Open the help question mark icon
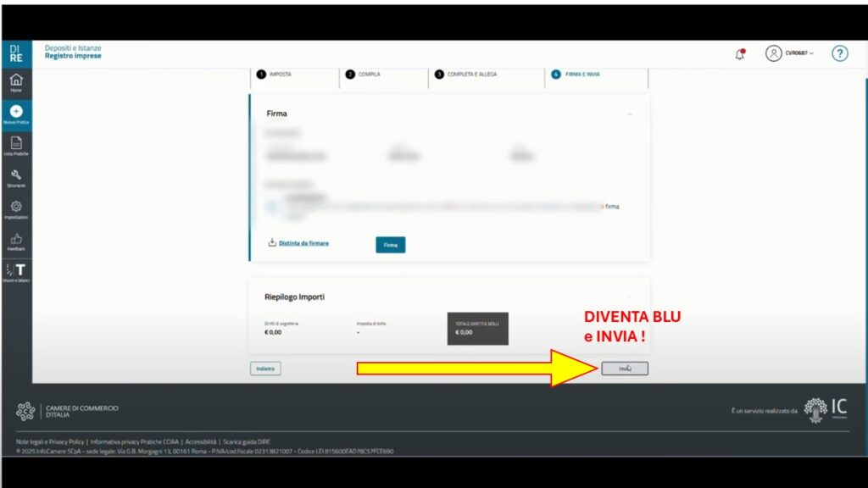 coord(839,53)
